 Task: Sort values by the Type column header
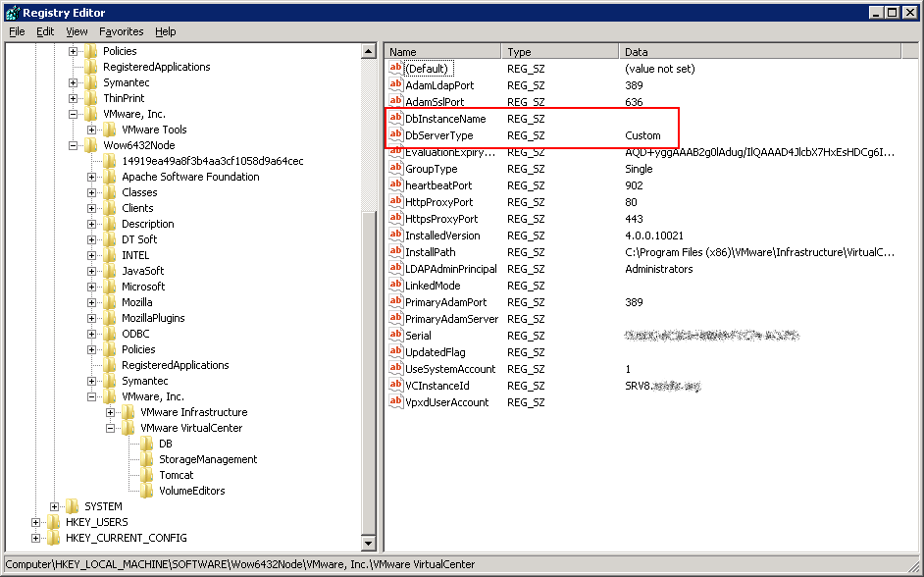(x=560, y=51)
